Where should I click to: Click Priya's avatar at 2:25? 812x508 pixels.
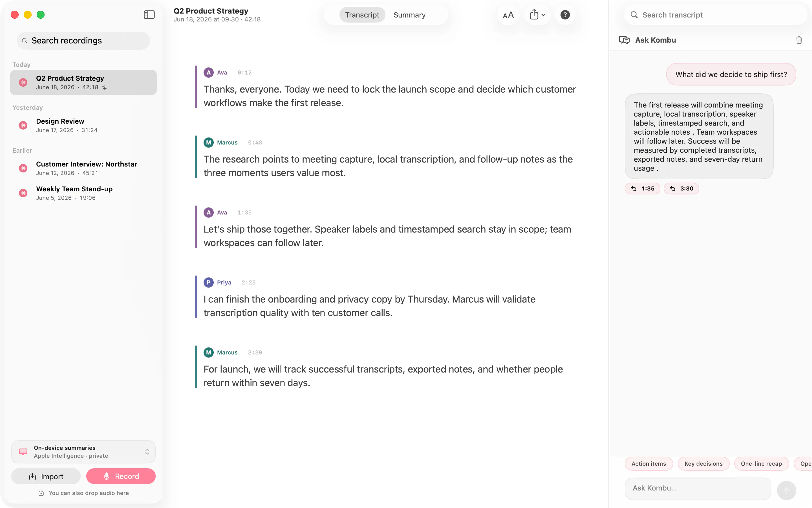[209, 283]
